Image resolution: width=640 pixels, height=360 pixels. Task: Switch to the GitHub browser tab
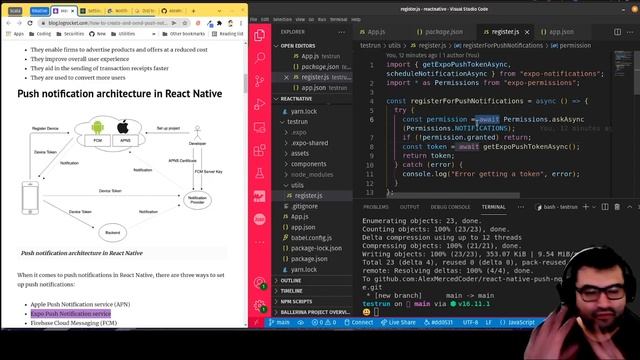coord(171,11)
